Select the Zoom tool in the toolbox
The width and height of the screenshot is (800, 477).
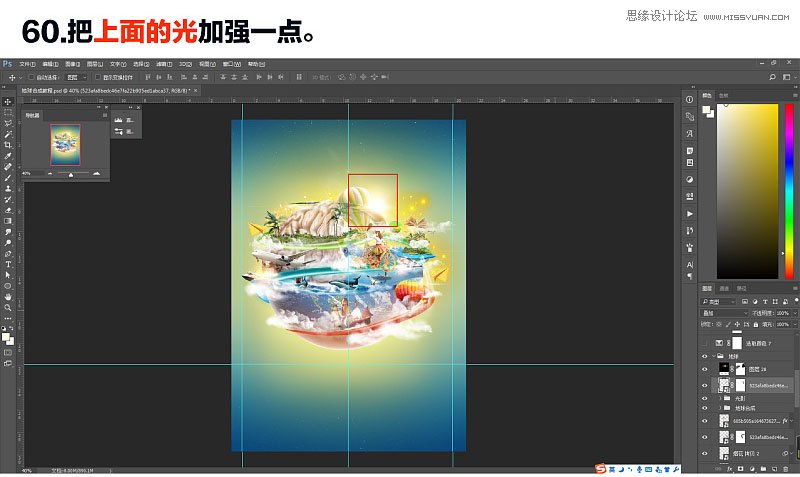(8, 308)
